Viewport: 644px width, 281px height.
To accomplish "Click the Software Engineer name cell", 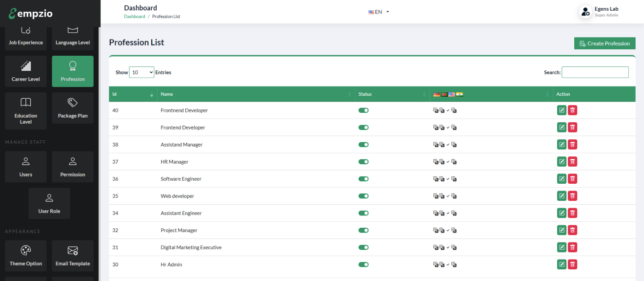I will (x=181, y=179).
